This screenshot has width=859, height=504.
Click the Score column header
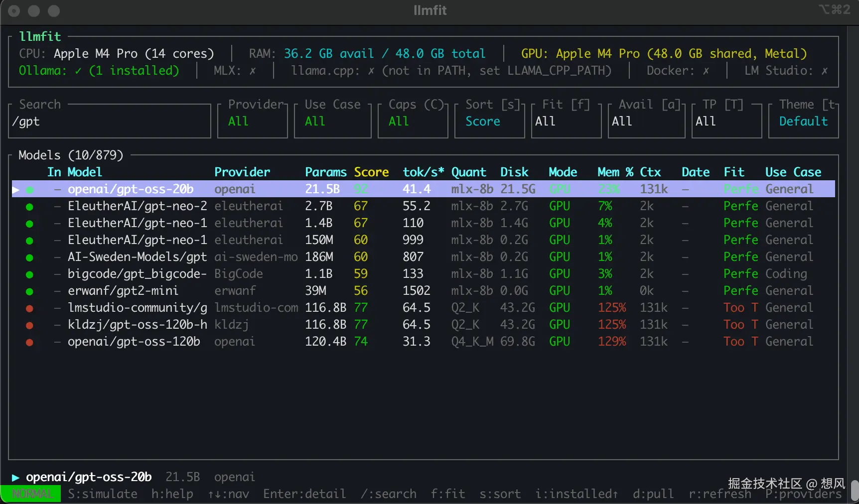371,172
